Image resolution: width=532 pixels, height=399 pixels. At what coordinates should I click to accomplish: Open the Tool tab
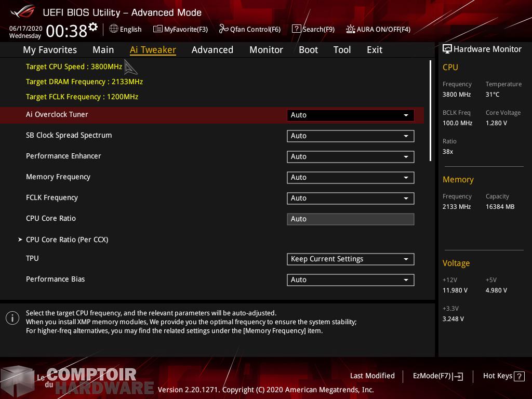342,50
